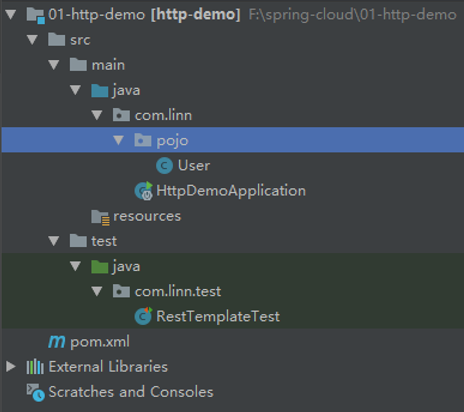Screen dimensions: 464x412
Task: Select the RestTemplateTest file label
Action: 218,316
